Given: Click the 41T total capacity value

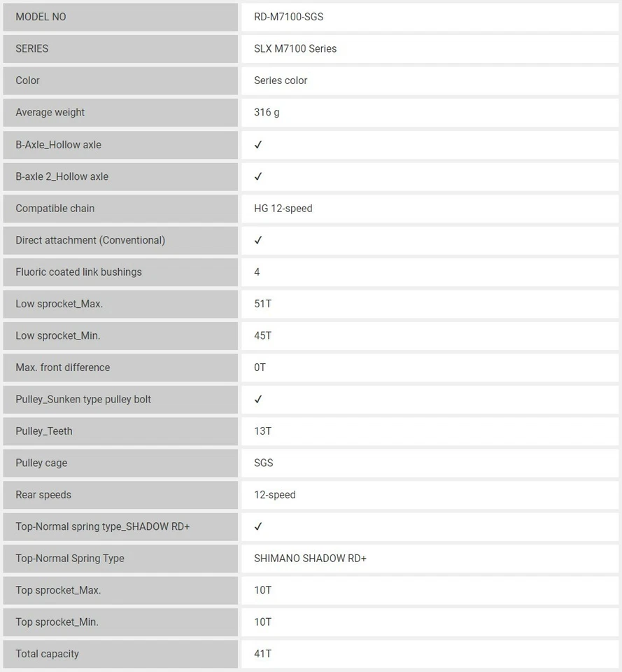Looking at the screenshot, I should point(263,654).
